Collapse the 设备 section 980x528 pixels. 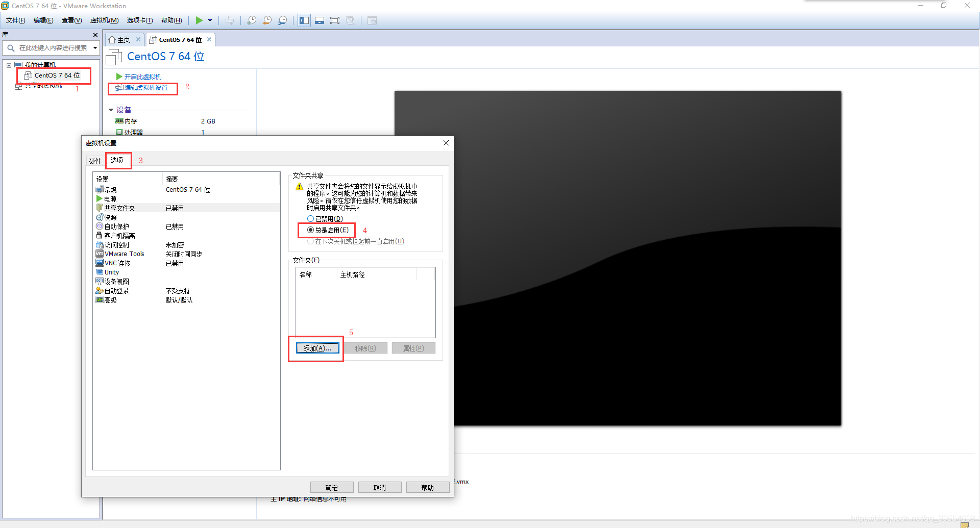click(111, 110)
